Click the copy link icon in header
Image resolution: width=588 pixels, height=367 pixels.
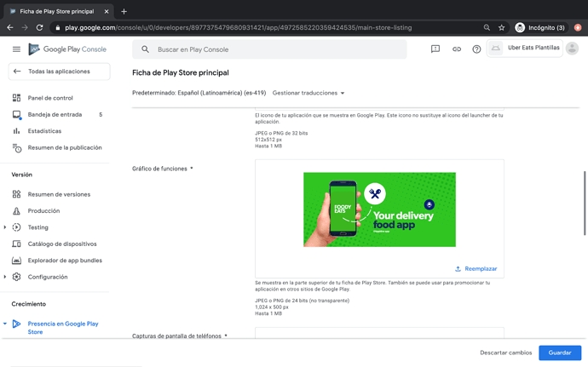tap(456, 49)
